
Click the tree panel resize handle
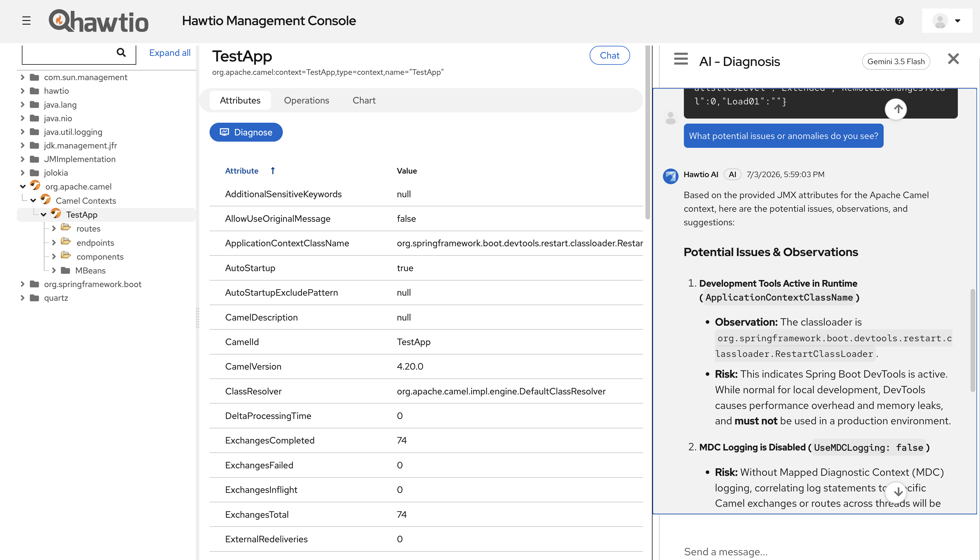point(197,318)
